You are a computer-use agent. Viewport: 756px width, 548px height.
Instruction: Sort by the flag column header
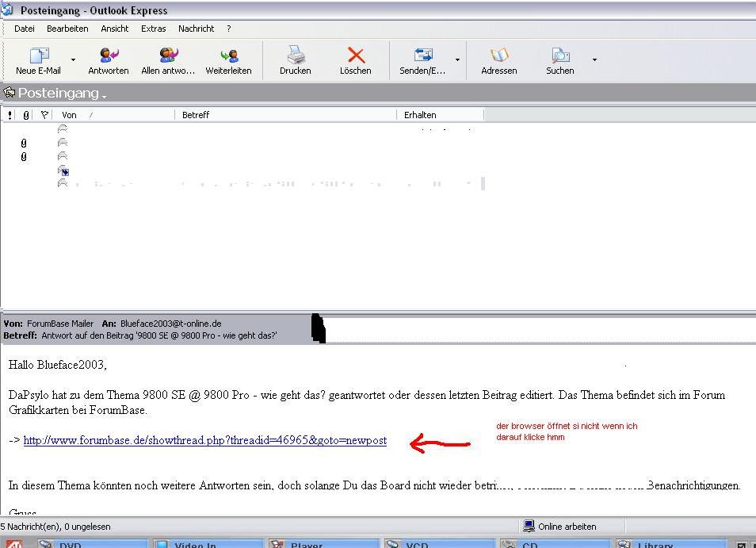(44, 115)
